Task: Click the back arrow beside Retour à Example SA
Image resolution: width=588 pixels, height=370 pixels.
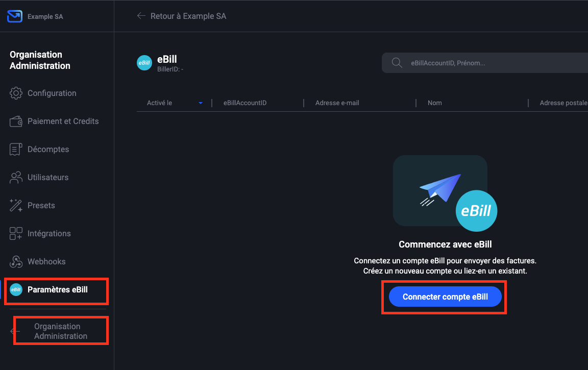Action: coord(141,16)
